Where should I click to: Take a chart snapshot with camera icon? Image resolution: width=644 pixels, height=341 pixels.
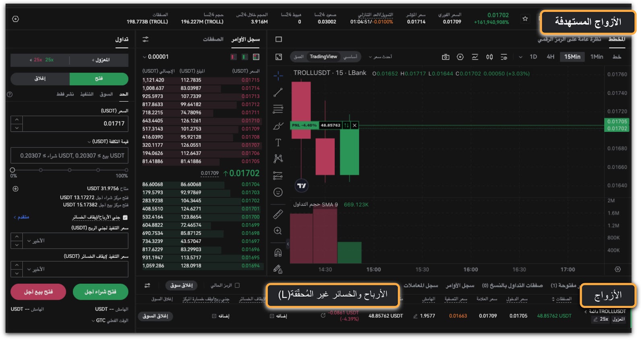pyautogui.click(x=446, y=57)
